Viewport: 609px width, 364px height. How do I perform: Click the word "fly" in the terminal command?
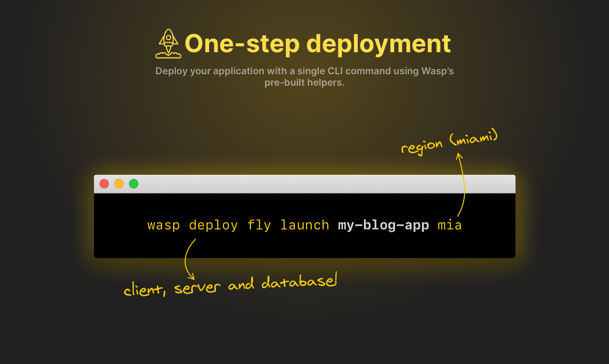tap(259, 225)
